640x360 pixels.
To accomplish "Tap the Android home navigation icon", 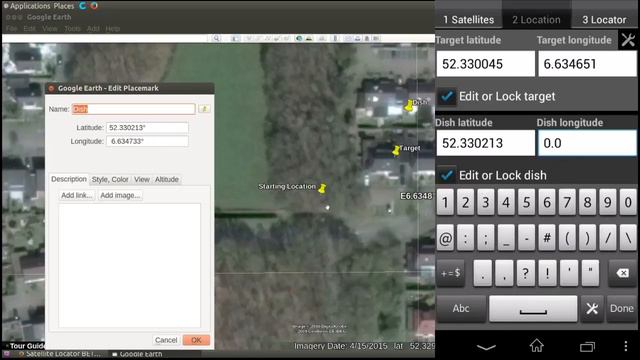I will [536, 346].
